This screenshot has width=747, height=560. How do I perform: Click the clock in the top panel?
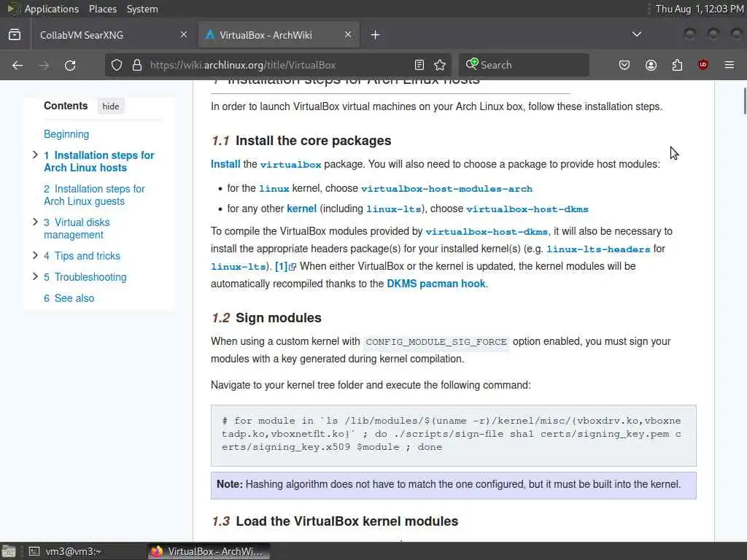(x=700, y=9)
